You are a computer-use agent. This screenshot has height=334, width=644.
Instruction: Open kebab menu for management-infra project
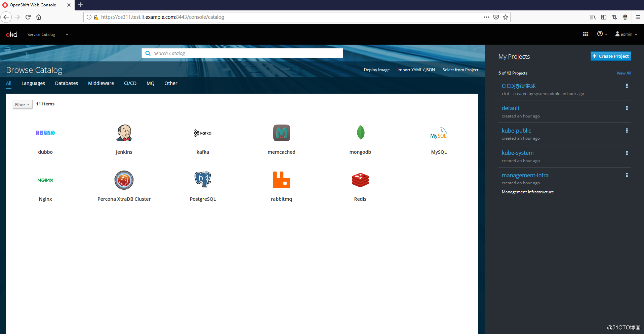tap(627, 175)
